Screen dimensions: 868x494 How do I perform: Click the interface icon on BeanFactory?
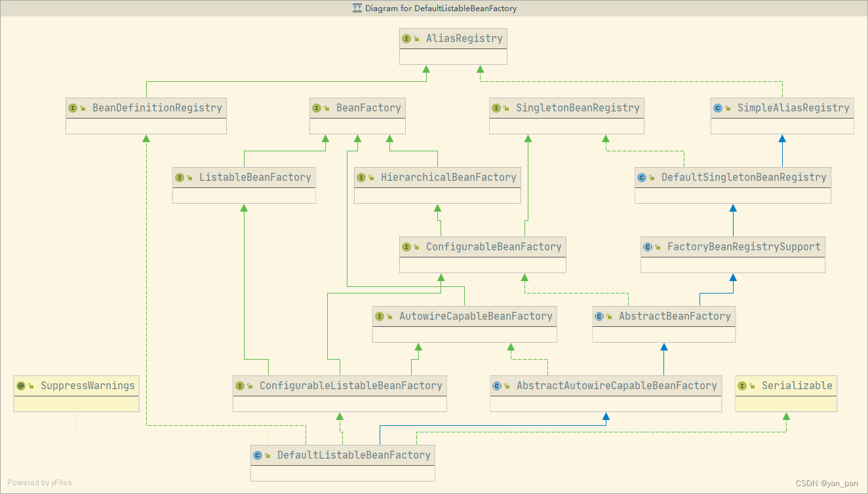pyautogui.click(x=317, y=108)
